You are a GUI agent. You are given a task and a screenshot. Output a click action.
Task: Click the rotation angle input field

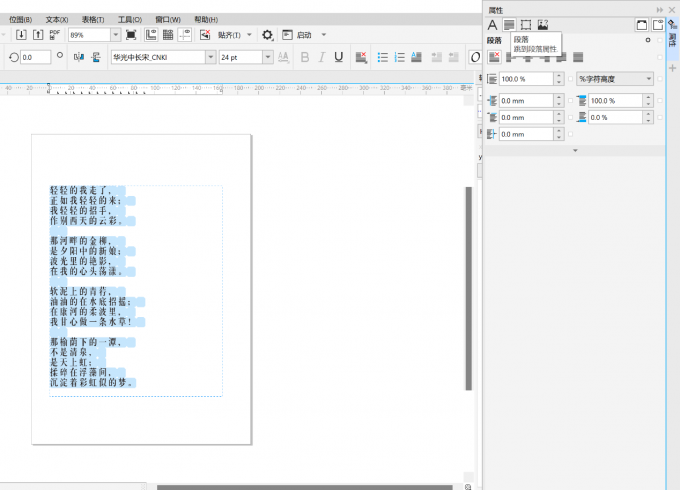35,57
